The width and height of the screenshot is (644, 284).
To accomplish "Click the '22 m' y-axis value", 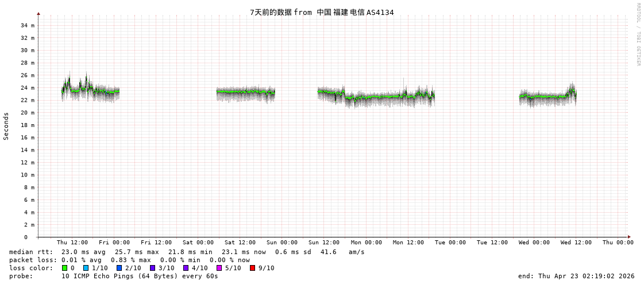I will pos(28,100).
